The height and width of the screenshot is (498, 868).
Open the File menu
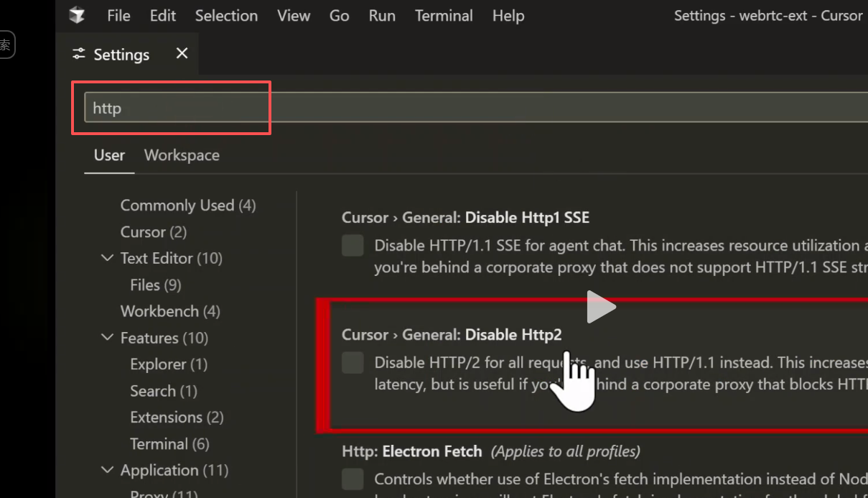118,16
